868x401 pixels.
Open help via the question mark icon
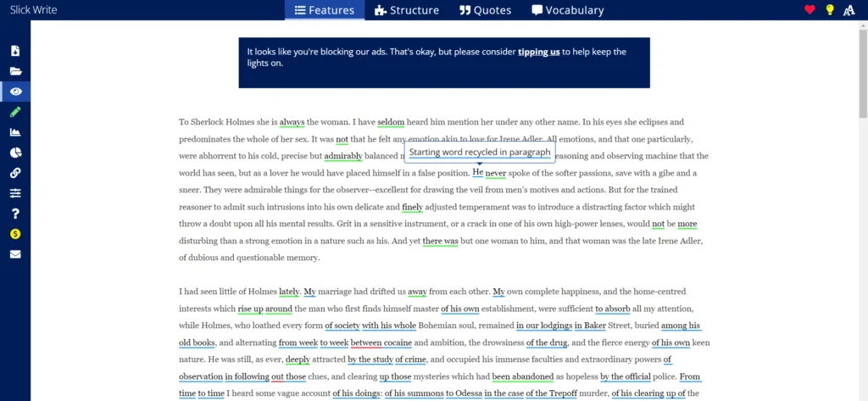[x=15, y=214]
